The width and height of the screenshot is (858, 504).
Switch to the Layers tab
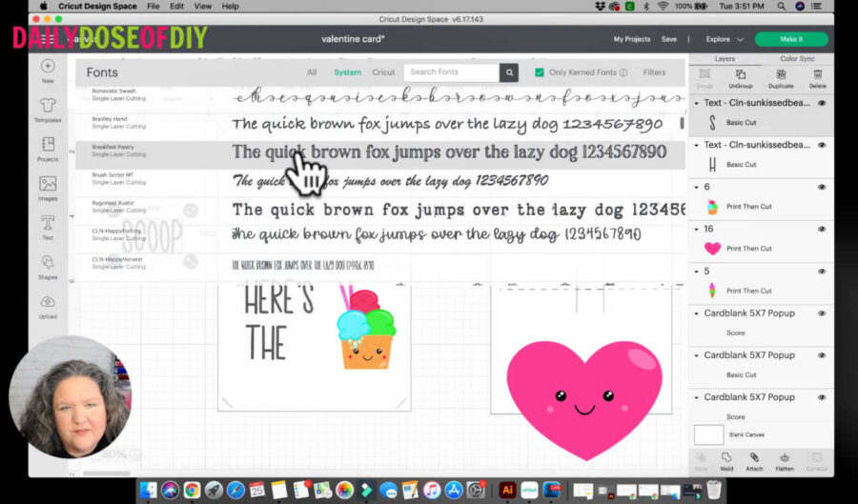pyautogui.click(x=725, y=58)
